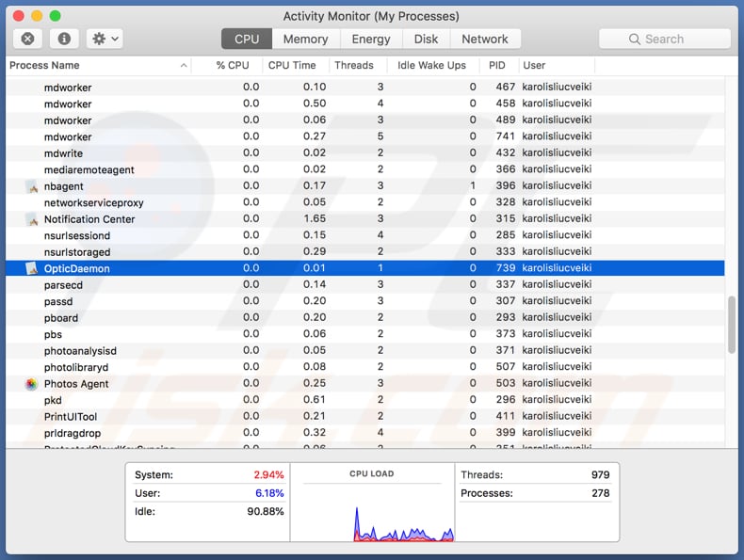This screenshot has width=744, height=560.
Task: Click the Notification Center process icon
Action: coord(31,219)
